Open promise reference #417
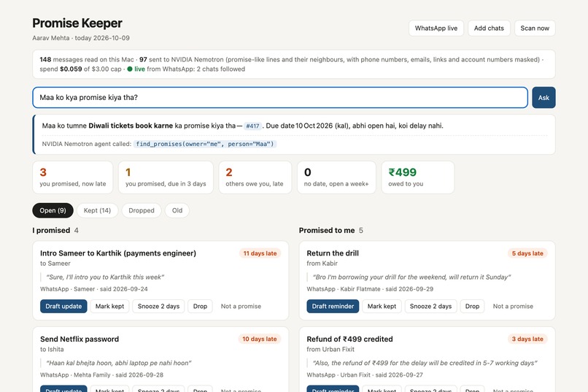This screenshot has height=392, width=588. coord(252,126)
